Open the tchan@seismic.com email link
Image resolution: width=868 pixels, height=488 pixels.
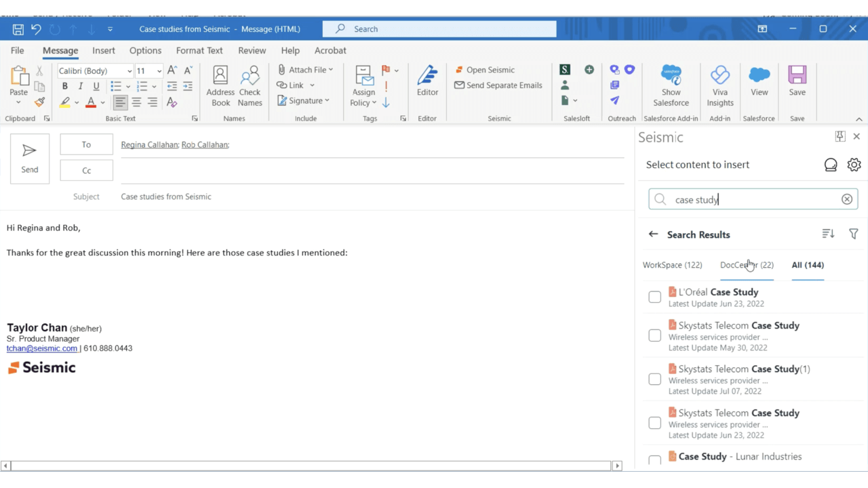[42, 348]
